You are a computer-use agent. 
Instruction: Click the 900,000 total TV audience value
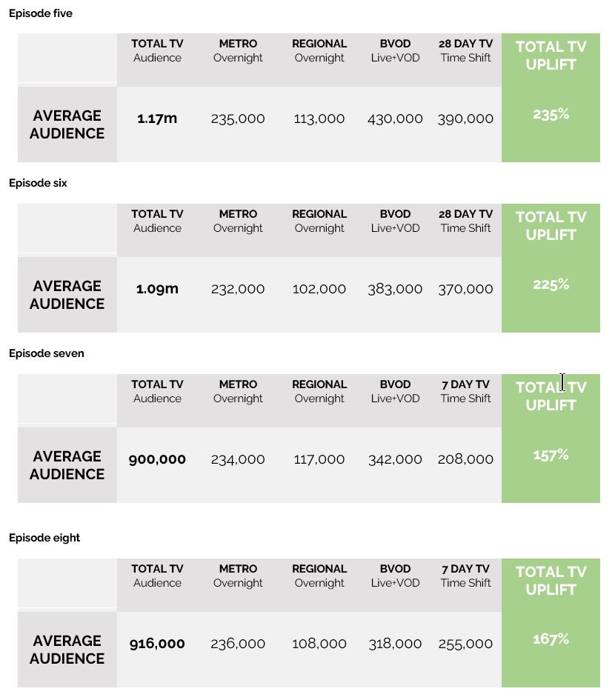tap(157, 459)
